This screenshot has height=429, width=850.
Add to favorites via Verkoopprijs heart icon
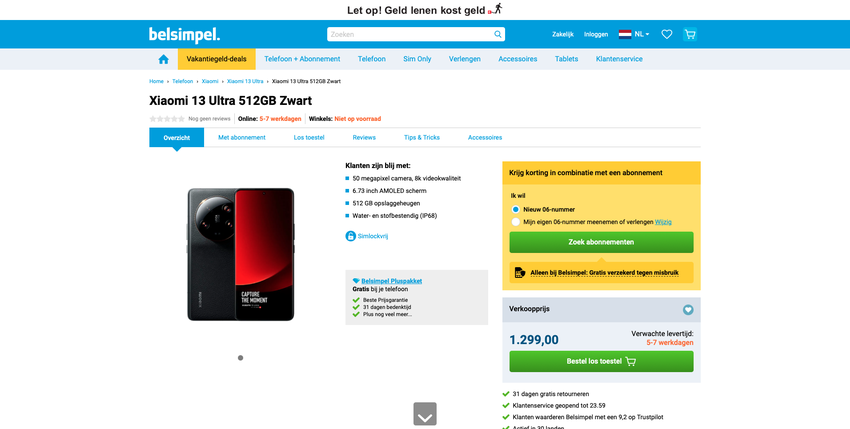688,310
